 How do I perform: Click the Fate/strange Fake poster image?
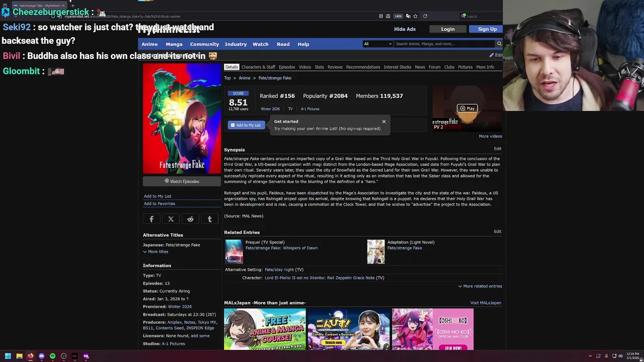click(182, 119)
